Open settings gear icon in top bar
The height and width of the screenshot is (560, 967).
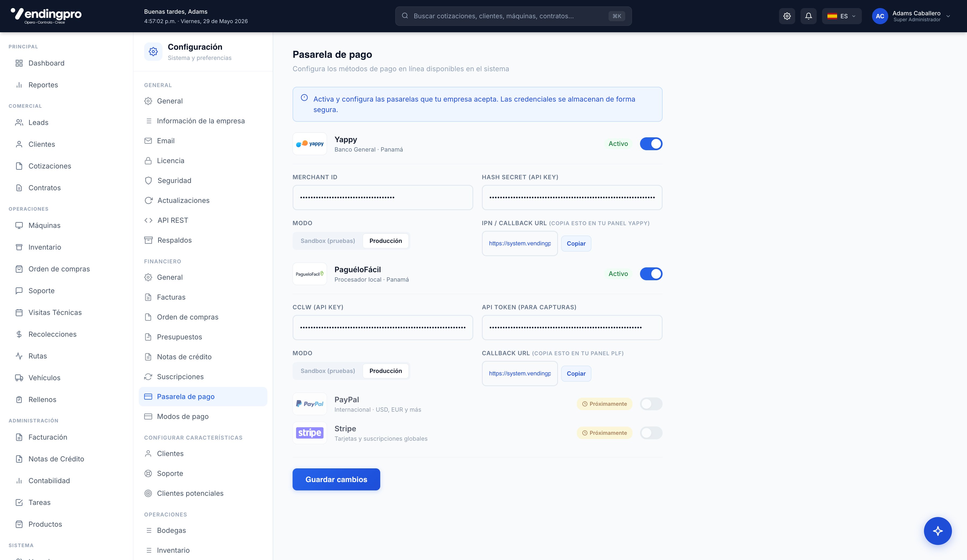click(787, 16)
